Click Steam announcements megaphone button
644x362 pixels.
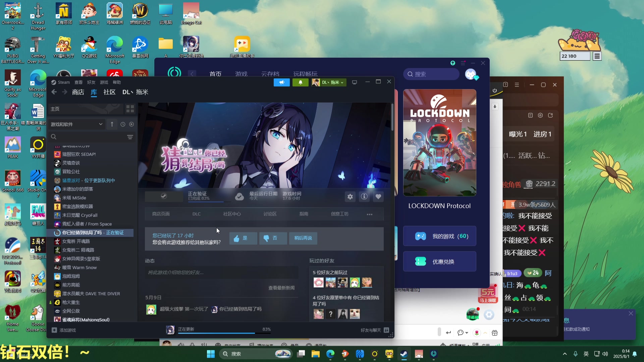click(x=282, y=82)
